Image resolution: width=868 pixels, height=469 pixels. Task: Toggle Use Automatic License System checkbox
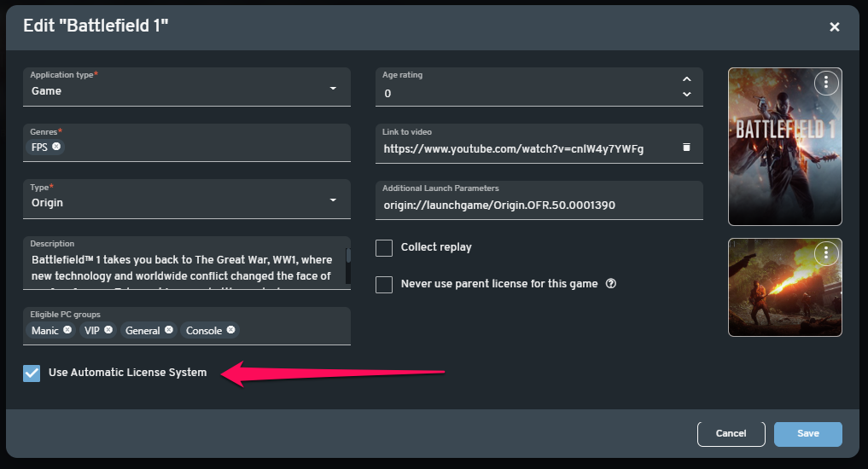pyautogui.click(x=32, y=373)
